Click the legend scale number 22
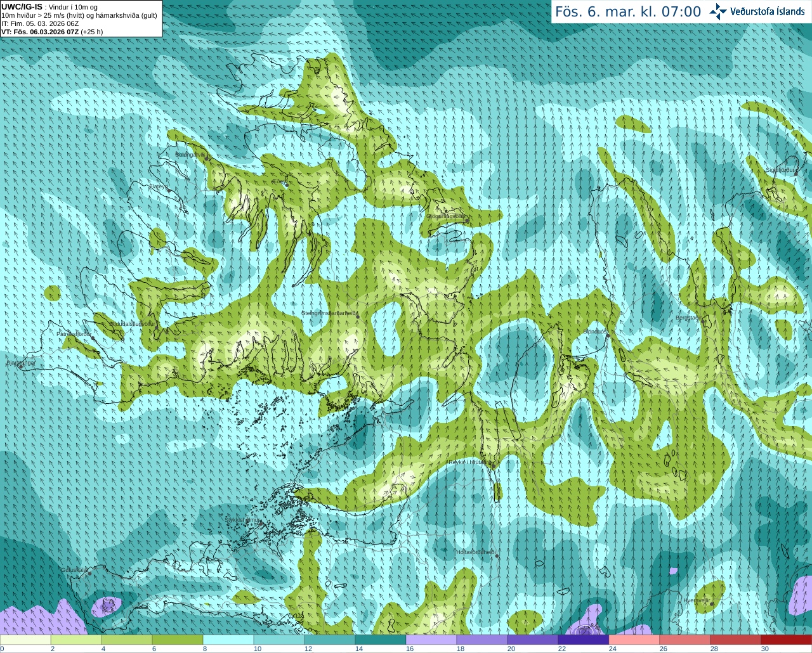Viewport: 812px width, 653px height. point(561,649)
